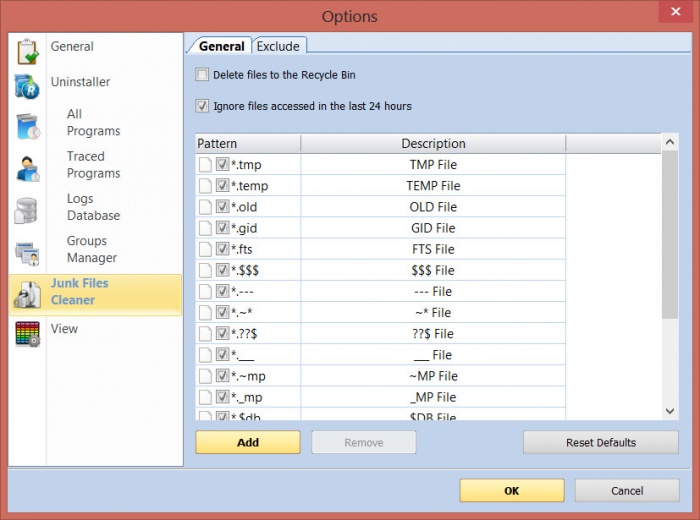Sort by the Description column header
This screenshot has height=520, width=700.
pyautogui.click(x=433, y=144)
